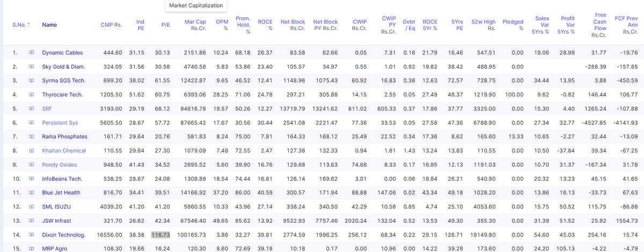
Task: Open the Rama Phosphates company page
Action: 64,137
